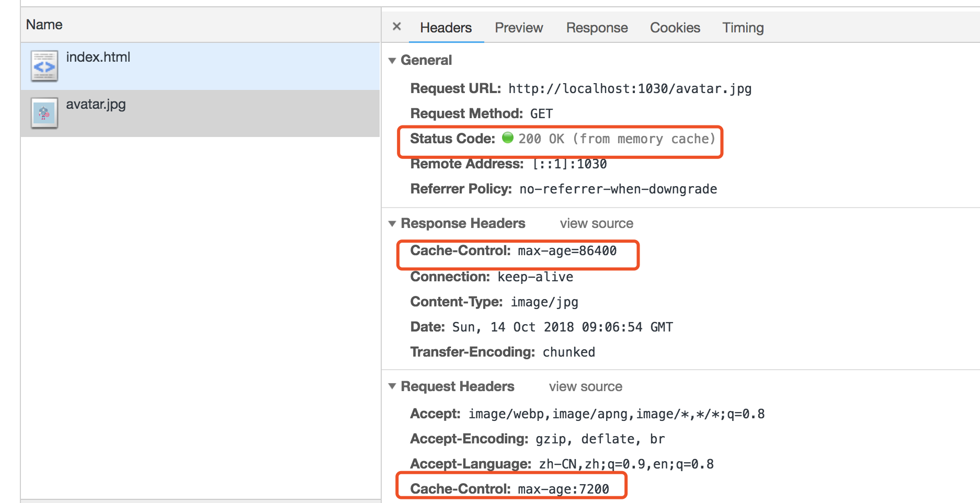Show the Timing tab
The image size is (980, 503).
click(x=743, y=28)
